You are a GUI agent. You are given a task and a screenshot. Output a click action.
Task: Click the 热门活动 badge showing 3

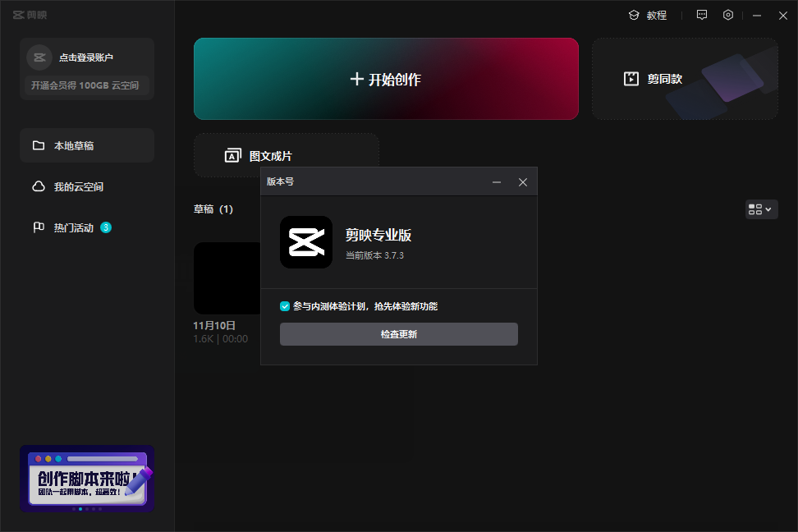pyautogui.click(x=106, y=227)
